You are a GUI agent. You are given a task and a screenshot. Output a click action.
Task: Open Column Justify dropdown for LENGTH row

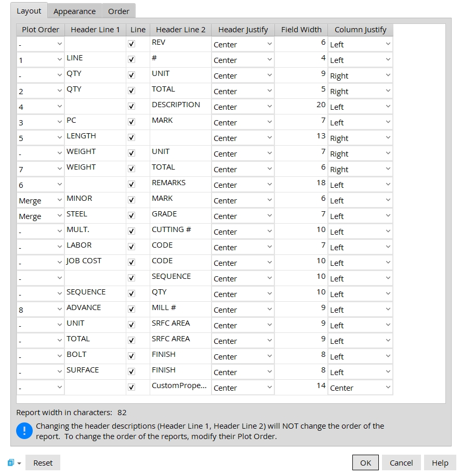click(360, 138)
